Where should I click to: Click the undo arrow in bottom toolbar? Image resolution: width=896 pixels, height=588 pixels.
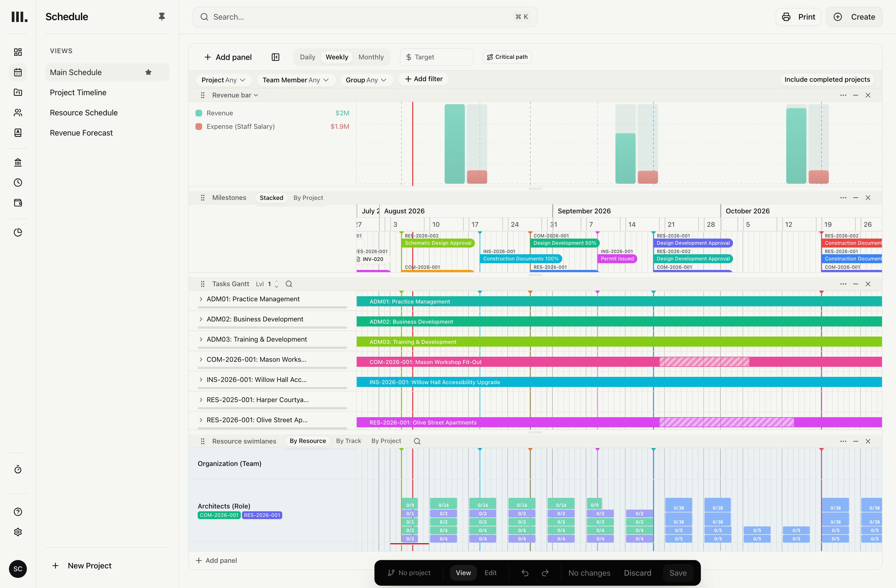pos(525,573)
